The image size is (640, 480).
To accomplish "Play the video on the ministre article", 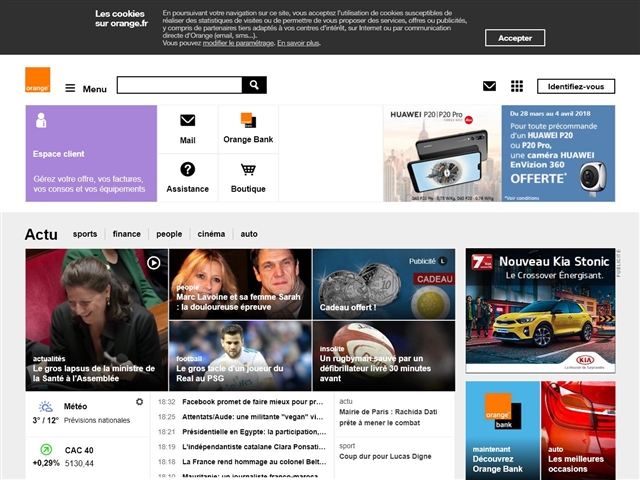I will [153, 263].
